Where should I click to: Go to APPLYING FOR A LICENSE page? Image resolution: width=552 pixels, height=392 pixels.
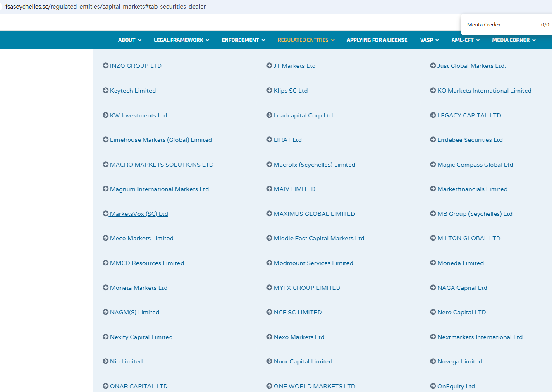coord(377,40)
